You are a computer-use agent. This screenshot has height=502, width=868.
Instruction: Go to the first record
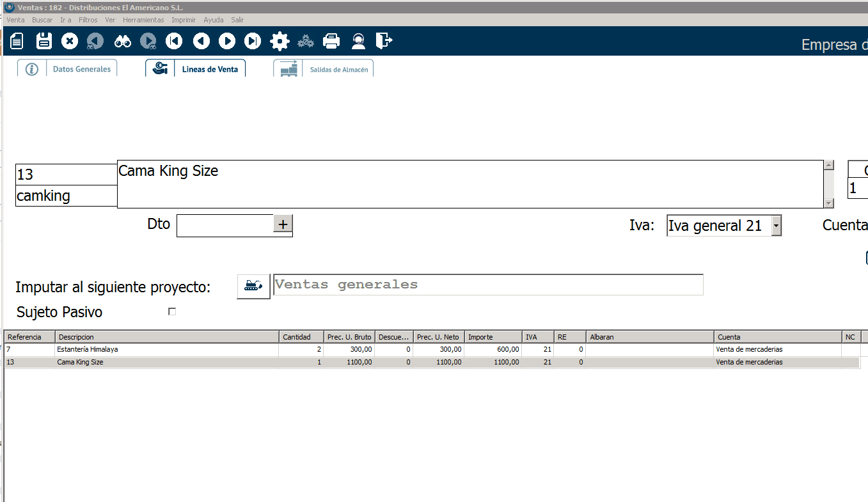[x=174, y=42]
